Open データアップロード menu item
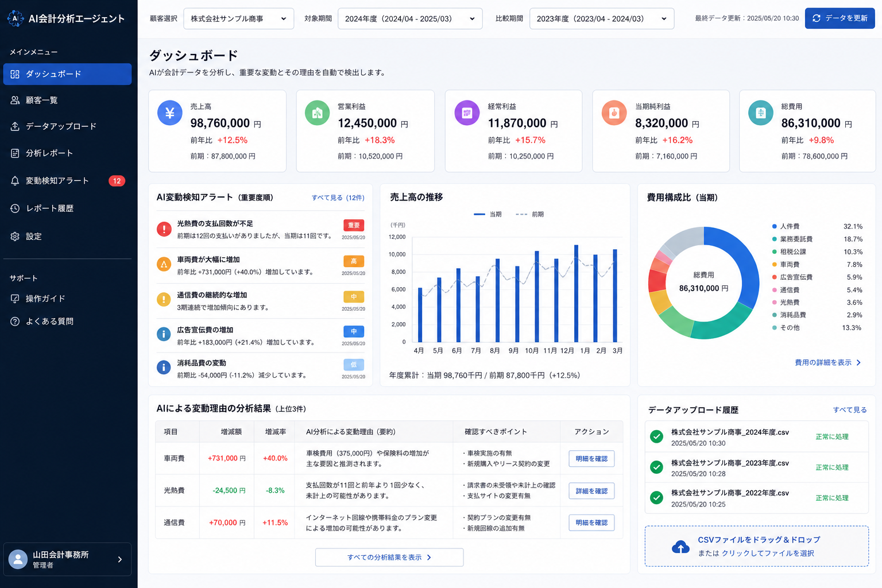 67,126
